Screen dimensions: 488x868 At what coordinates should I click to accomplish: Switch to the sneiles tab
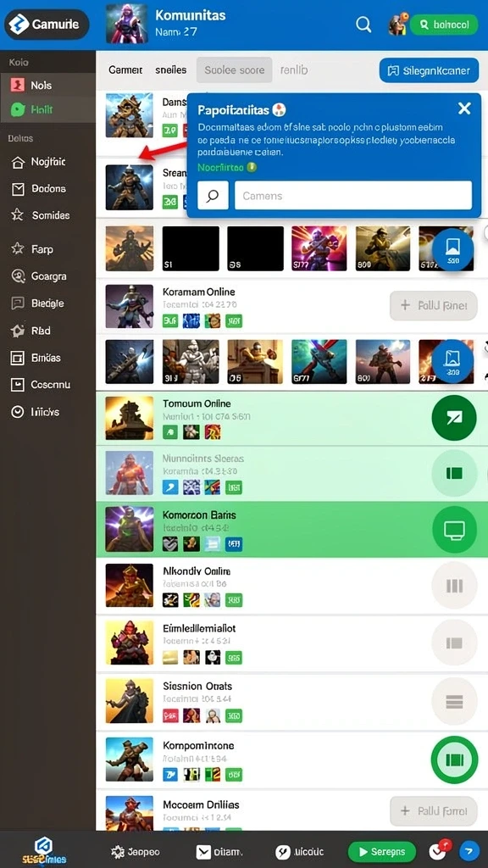coord(171,70)
